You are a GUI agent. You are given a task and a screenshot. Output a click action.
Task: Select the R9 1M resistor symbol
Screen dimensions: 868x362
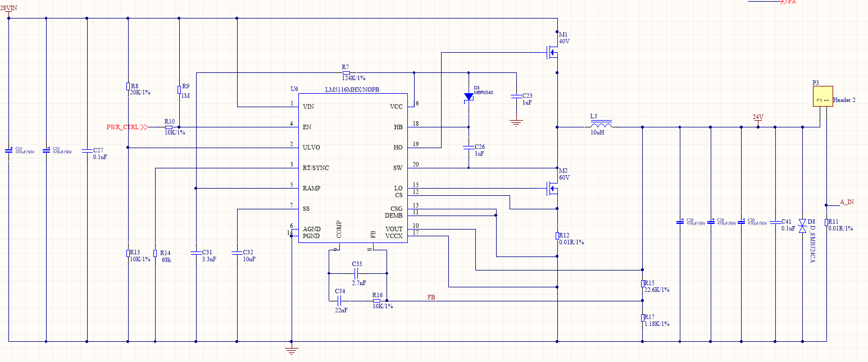pos(179,89)
